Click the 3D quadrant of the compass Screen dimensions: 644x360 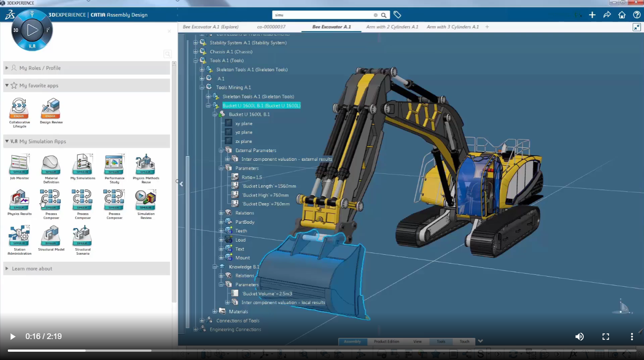pyautogui.click(x=16, y=30)
